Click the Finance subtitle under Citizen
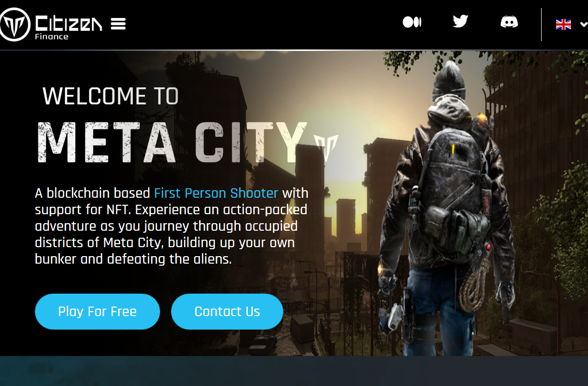This screenshot has height=386, width=588. [52, 37]
